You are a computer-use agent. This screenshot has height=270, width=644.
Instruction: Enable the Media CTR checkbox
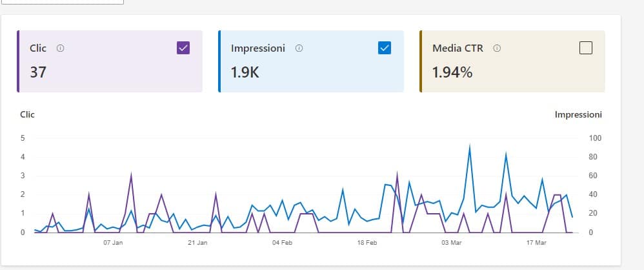pos(586,48)
